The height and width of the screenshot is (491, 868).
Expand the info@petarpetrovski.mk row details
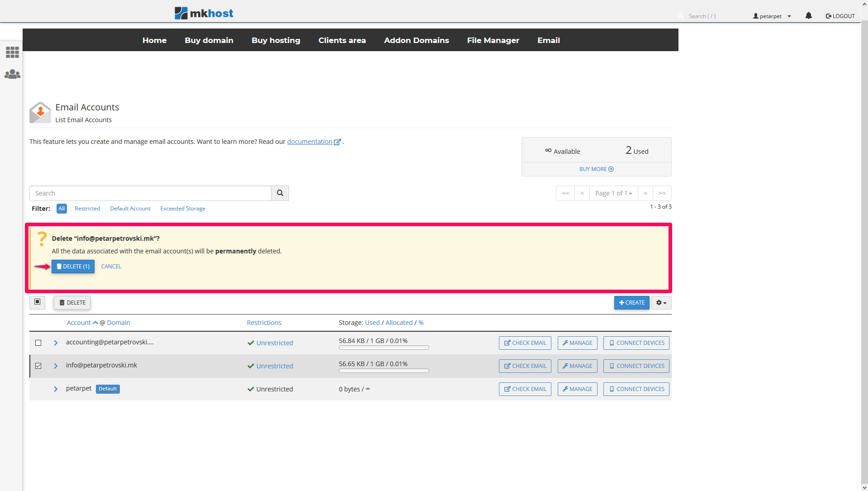click(56, 366)
